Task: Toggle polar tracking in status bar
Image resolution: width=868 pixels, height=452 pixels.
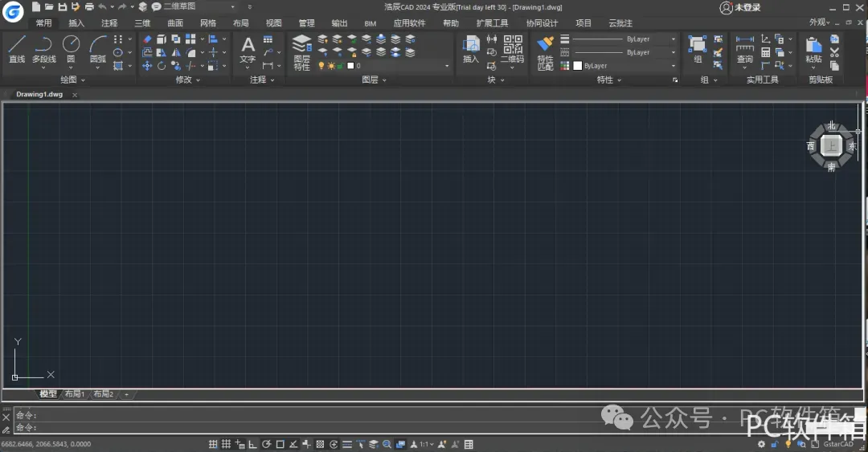Action: point(266,444)
